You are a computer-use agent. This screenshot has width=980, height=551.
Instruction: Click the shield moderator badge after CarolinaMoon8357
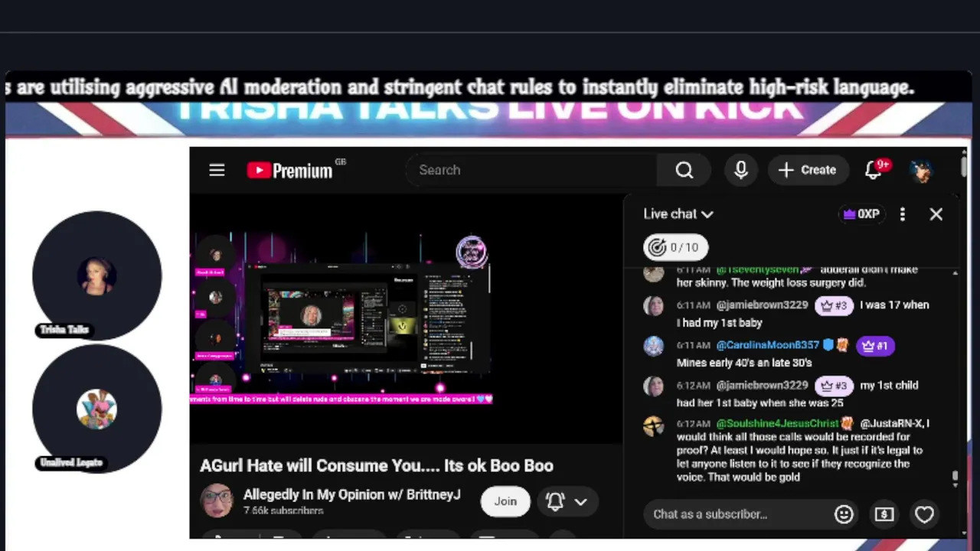pyautogui.click(x=828, y=345)
